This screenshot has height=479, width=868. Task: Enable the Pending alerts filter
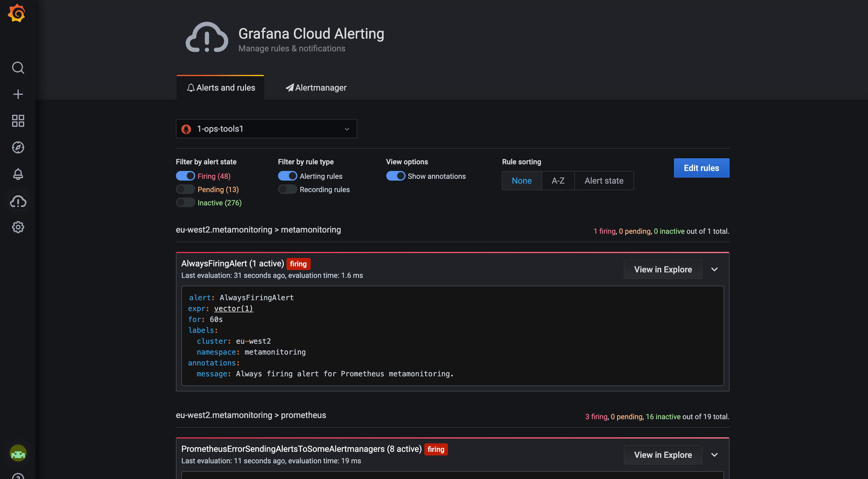[185, 189]
